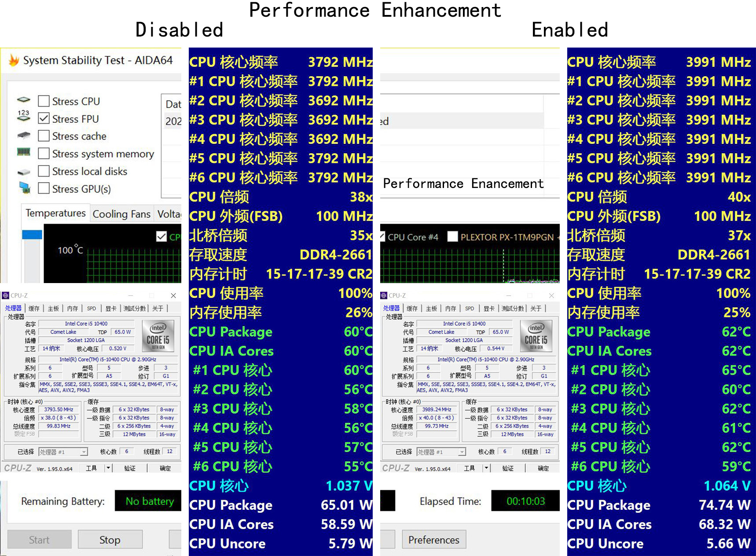This screenshot has width=756, height=556.
Task: Enable the Stress GPU(s) checkbox
Action: 44,188
